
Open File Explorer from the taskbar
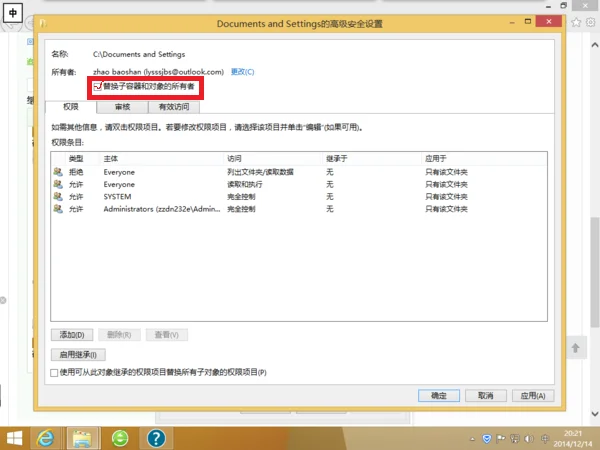(x=83, y=438)
